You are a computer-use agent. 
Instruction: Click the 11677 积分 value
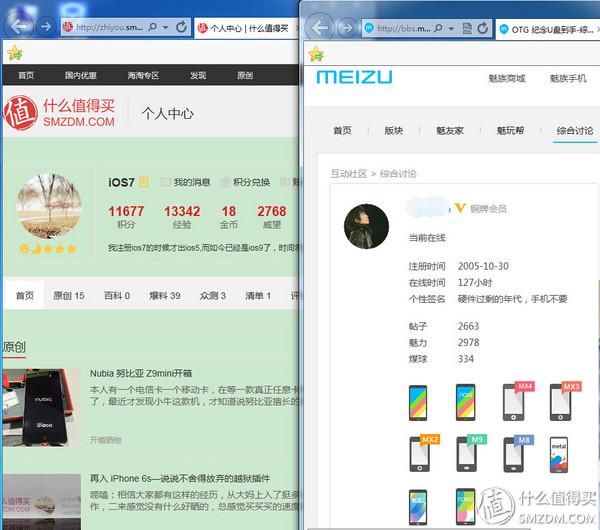[126, 211]
